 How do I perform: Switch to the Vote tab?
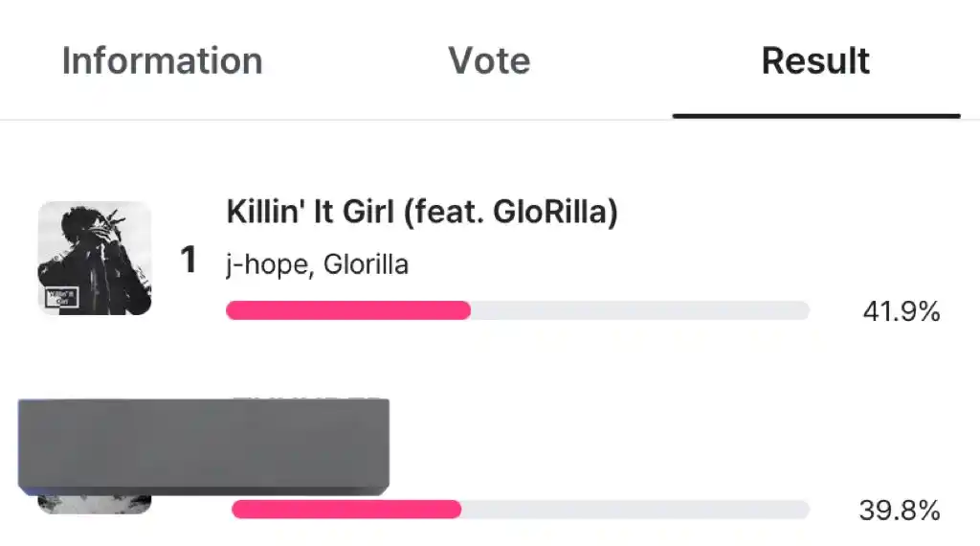(x=489, y=60)
